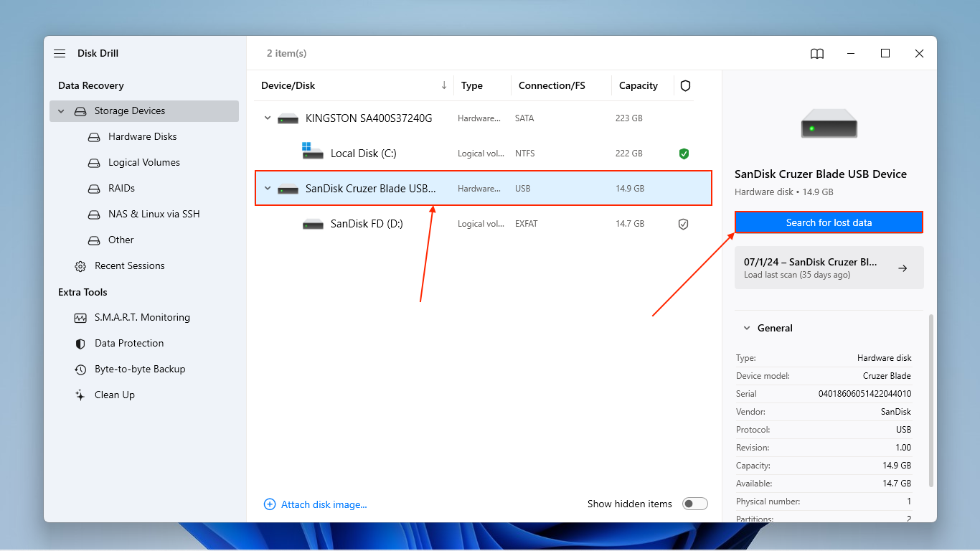Toggle the Show hidden items switch
This screenshot has height=551, width=980.
pos(695,504)
